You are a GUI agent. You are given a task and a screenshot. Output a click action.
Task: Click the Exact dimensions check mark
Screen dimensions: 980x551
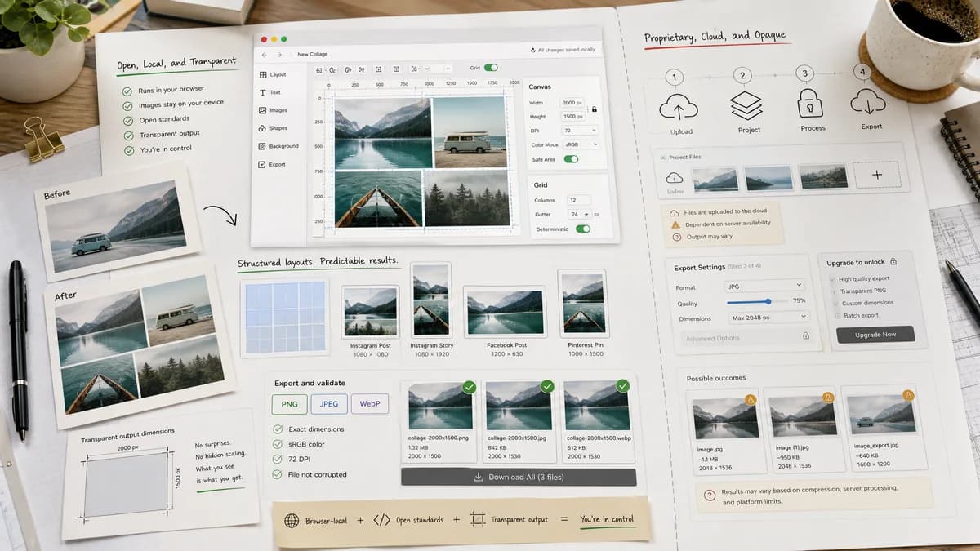(x=278, y=429)
